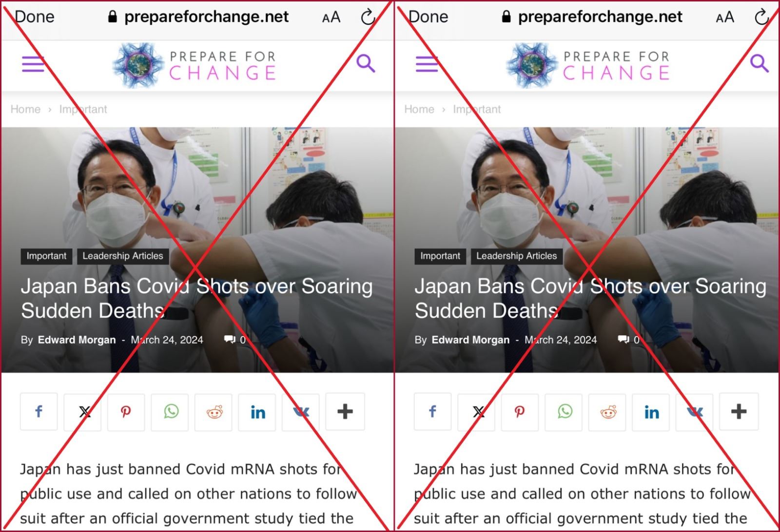
Task: Tap Done in left browser bar
Action: tap(34, 17)
